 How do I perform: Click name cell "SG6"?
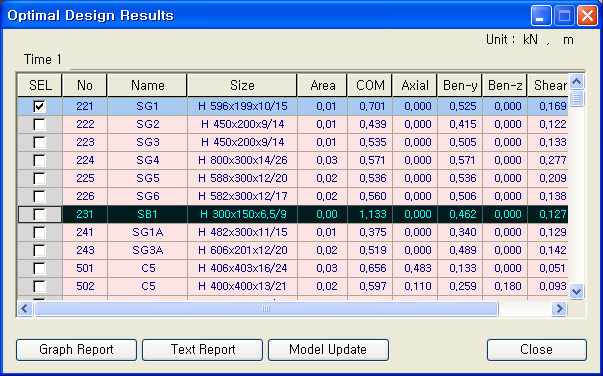pos(148,196)
